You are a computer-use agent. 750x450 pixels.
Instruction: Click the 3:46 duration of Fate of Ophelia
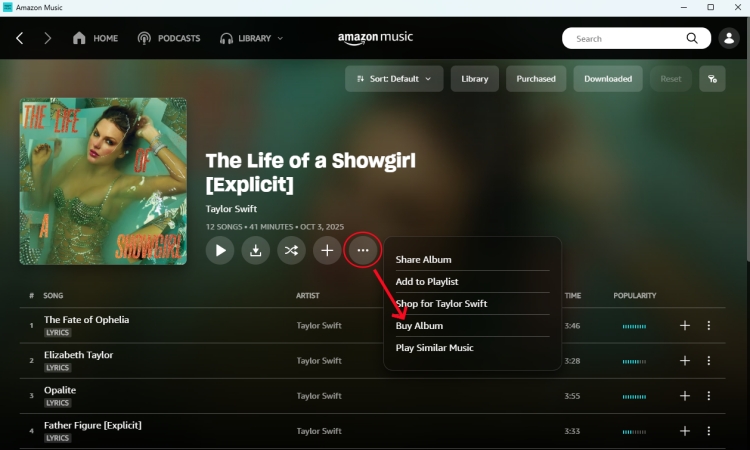tap(572, 326)
